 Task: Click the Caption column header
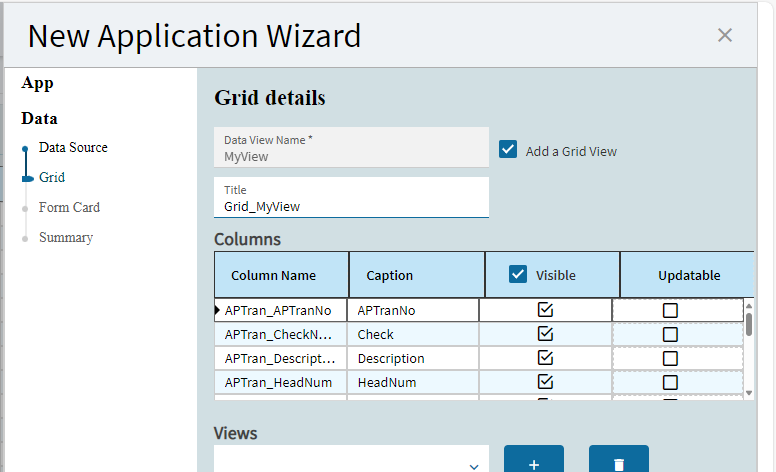[417, 275]
